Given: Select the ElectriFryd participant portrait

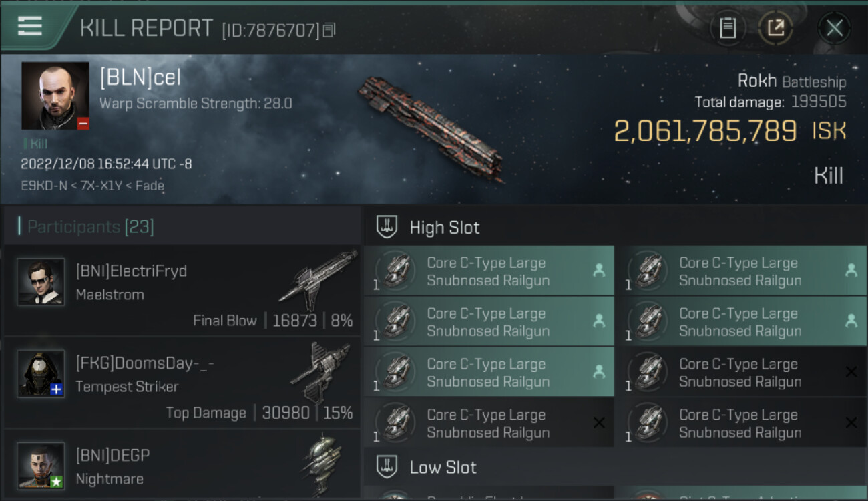Looking at the screenshot, I should [x=41, y=282].
